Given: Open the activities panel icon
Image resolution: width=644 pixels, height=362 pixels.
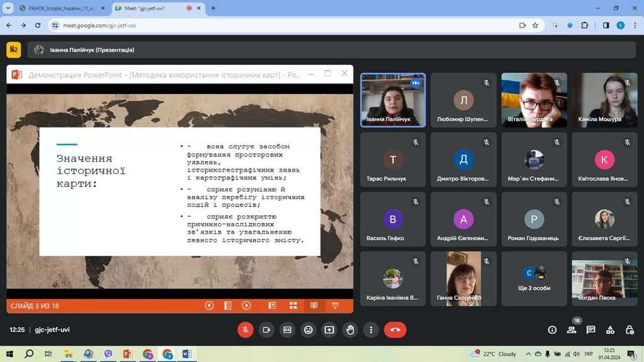Looking at the screenshot, I should pos(610,330).
